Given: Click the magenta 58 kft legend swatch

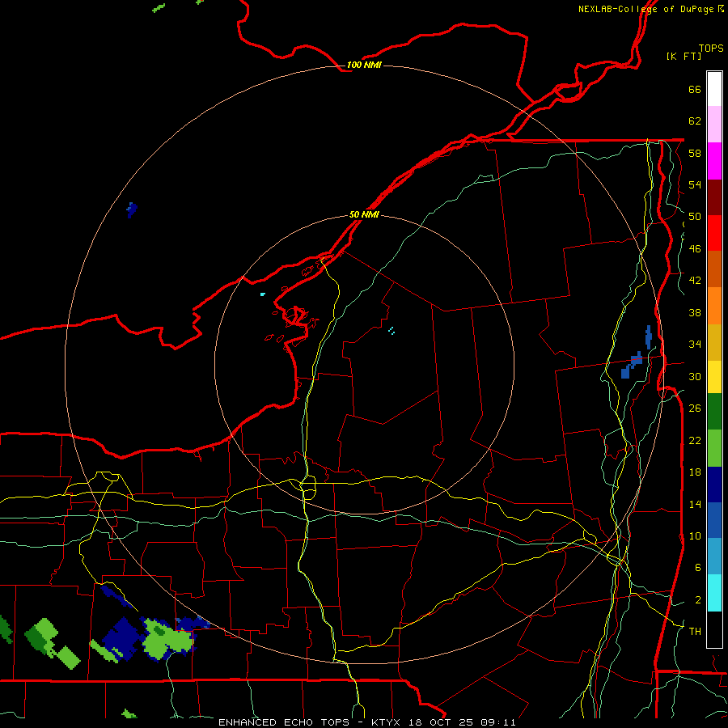Looking at the screenshot, I should 714,161.
